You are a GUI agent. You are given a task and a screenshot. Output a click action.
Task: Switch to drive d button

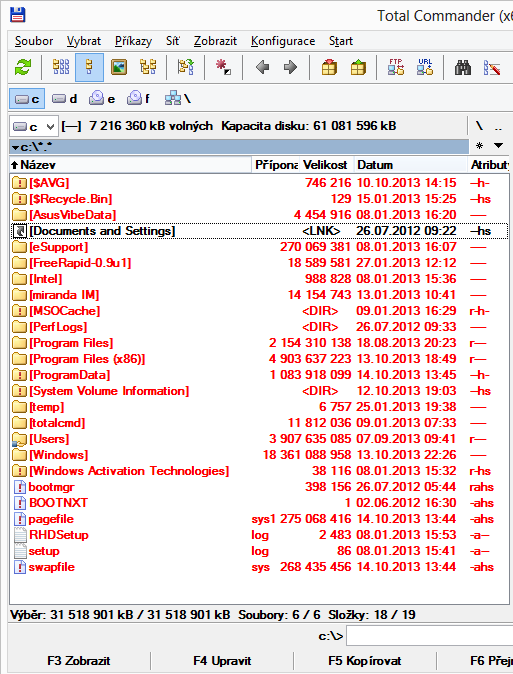65,99
